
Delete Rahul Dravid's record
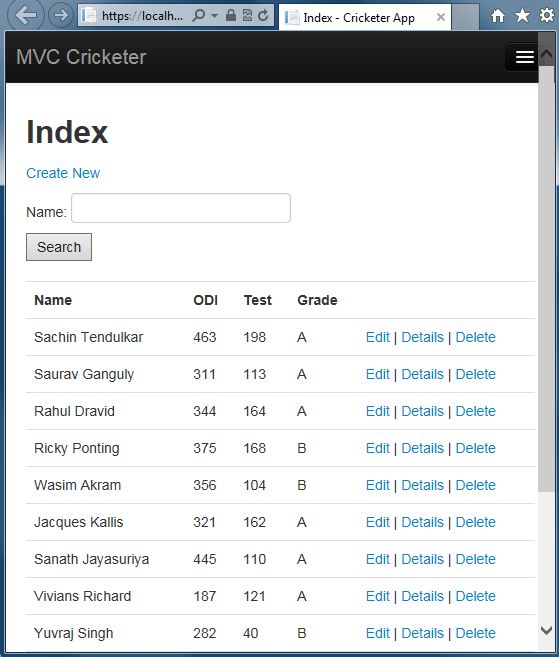pyautogui.click(x=476, y=411)
